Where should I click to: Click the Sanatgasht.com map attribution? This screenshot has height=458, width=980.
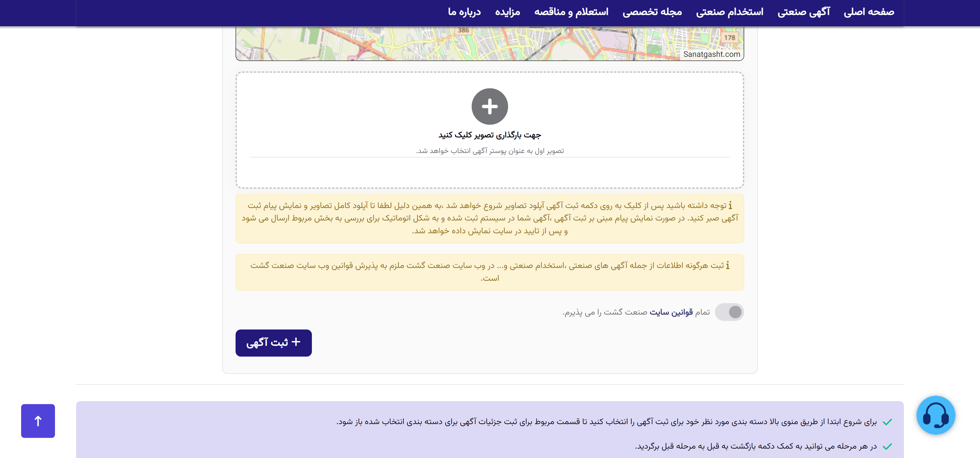point(711,54)
